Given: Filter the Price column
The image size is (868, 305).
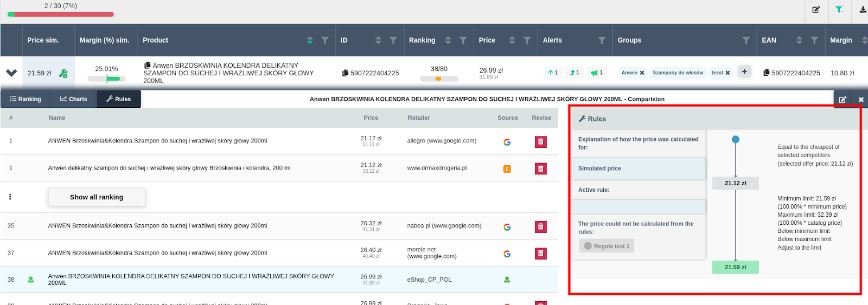Looking at the screenshot, I should click(527, 40).
